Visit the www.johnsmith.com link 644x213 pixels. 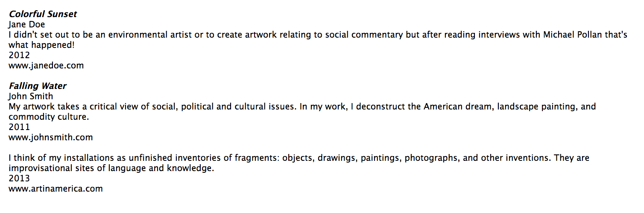point(50,137)
